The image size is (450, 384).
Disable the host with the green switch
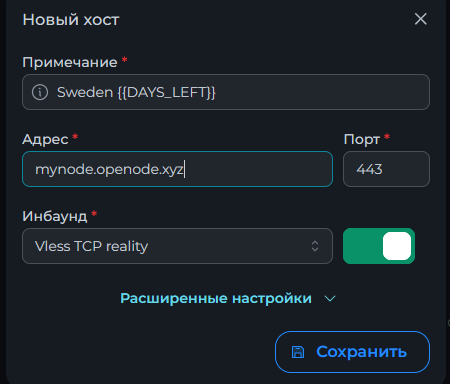click(379, 246)
